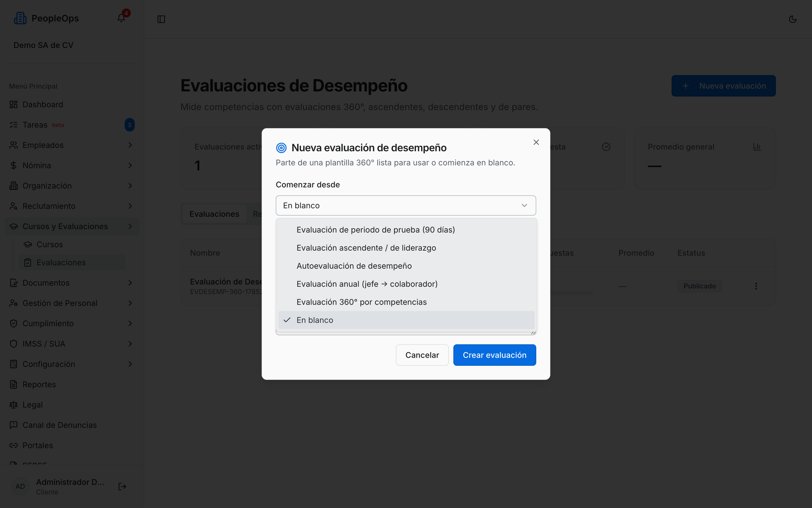Click the Reportes document icon
Screen dimensions: 812x508
point(14,384)
